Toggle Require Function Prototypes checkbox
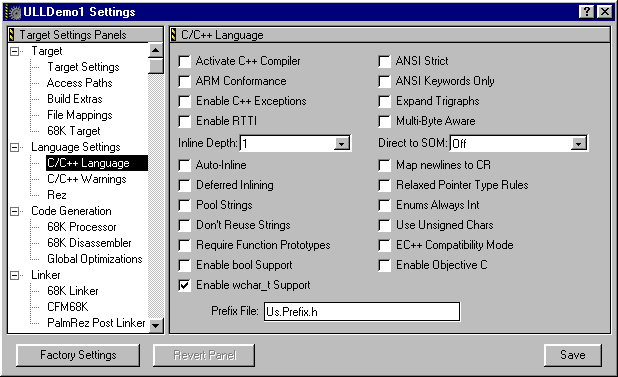 pos(184,245)
